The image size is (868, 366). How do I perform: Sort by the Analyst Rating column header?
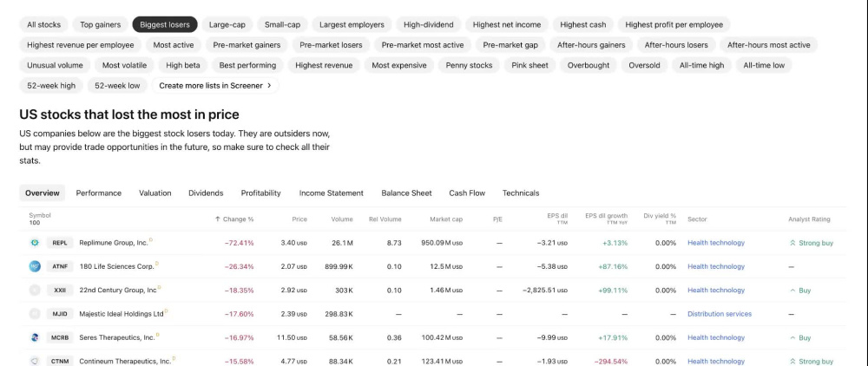[x=809, y=219]
